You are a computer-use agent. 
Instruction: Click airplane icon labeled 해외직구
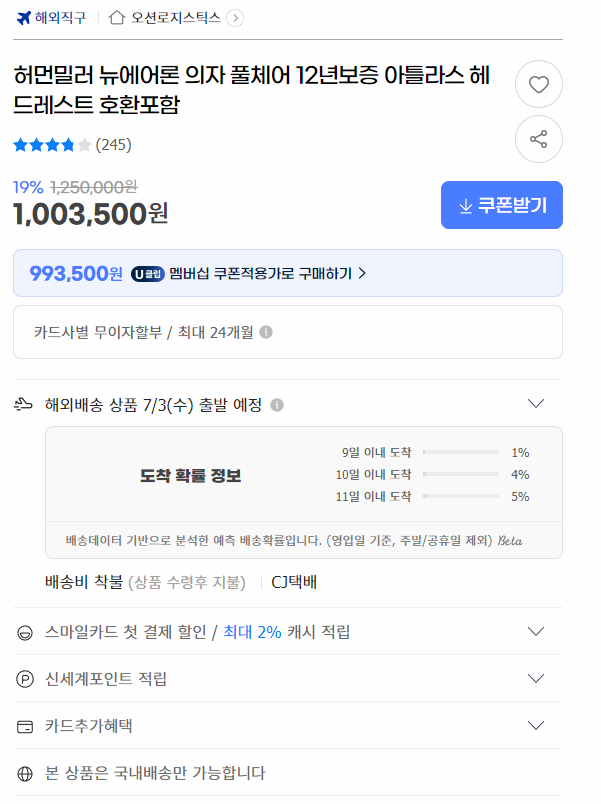[24, 18]
